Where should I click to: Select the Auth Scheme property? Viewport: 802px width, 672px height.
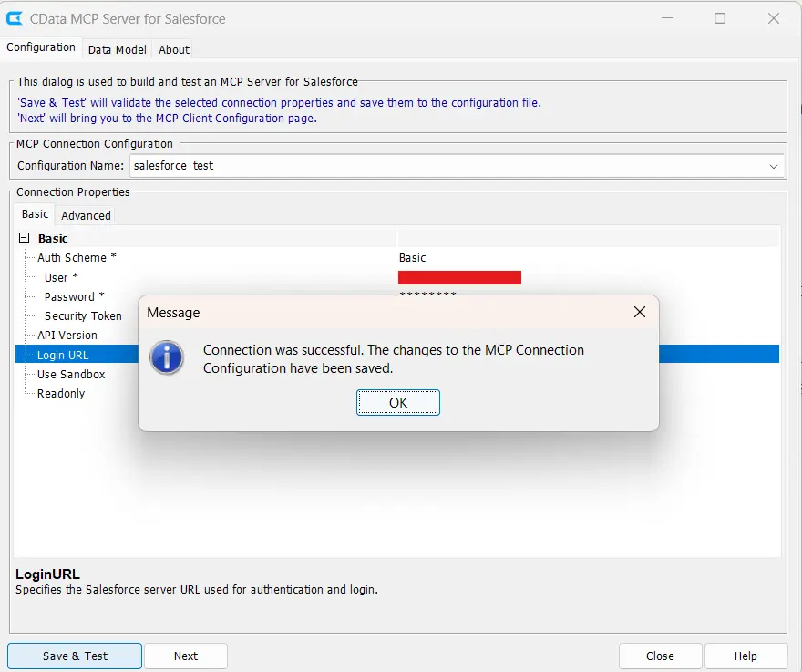[x=79, y=257]
